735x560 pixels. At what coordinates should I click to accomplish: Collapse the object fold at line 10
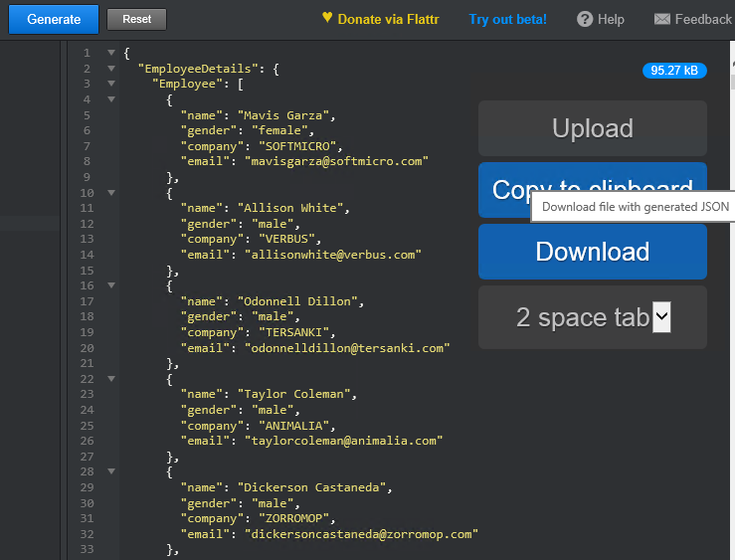(x=111, y=193)
